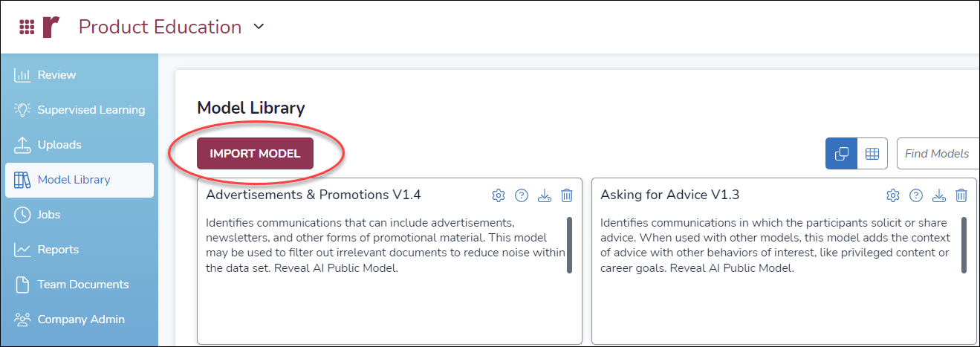The image size is (980, 347).
Task: Click the Import Model button
Action: [255, 154]
